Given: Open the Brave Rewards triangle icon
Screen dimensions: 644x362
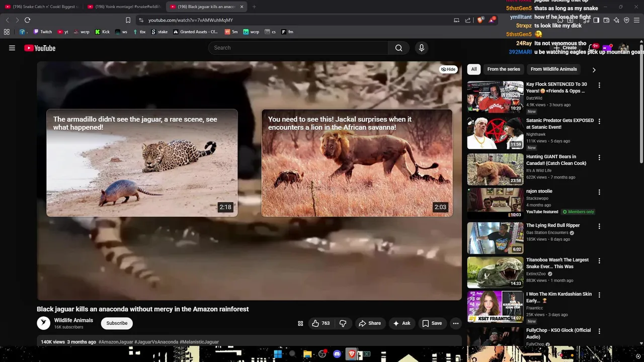Looking at the screenshot, I should [x=492, y=20].
